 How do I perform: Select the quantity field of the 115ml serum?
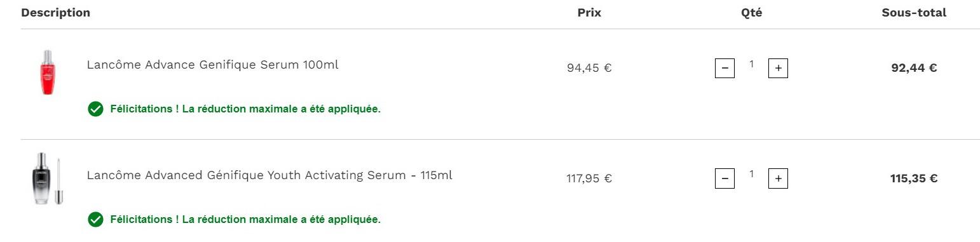pos(751,174)
